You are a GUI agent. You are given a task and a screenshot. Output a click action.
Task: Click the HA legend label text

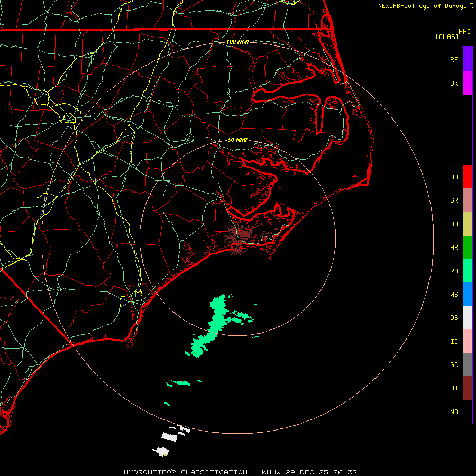click(454, 177)
